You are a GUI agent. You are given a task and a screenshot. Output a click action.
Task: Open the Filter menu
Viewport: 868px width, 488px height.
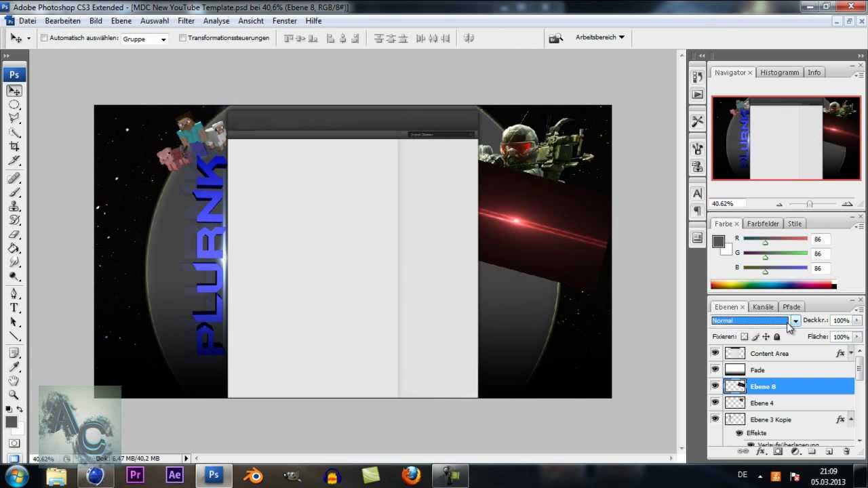186,21
